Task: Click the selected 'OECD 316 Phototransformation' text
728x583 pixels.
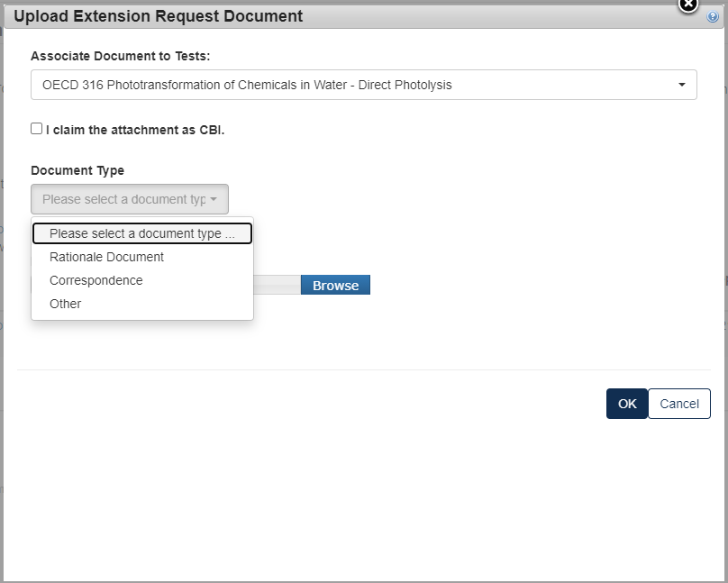Action: 247,86
